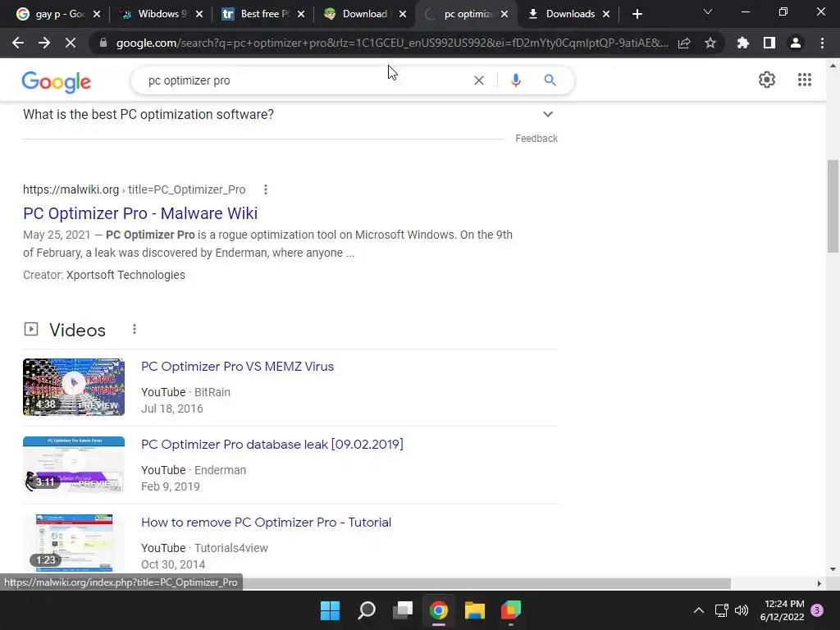Click the "Xportsoft Technologies" creator text
The width and height of the screenshot is (840, 630).
coord(126,275)
